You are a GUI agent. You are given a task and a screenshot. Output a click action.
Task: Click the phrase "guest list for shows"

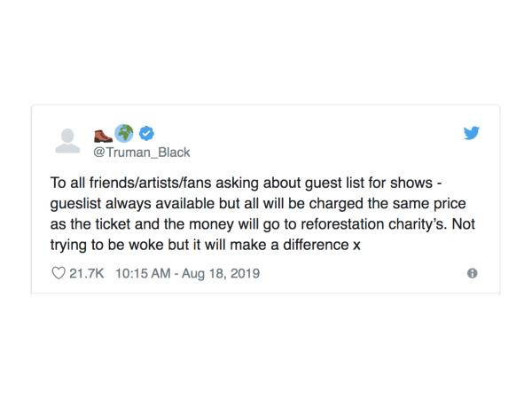pyautogui.click(x=369, y=184)
